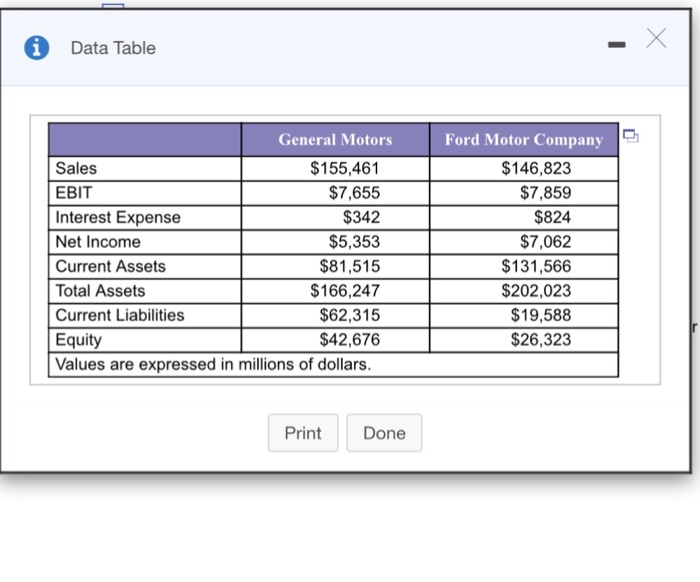Viewport: 700px width, 582px height.
Task: Select Ford equity value $26,323
Action: pos(541,340)
